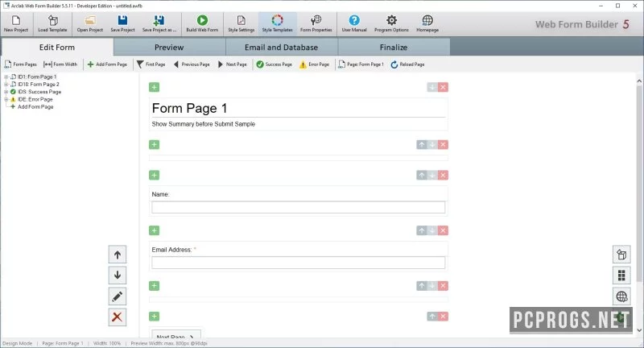Image resolution: width=644 pixels, height=348 pixels.
Task: Delete the Name field block
Action: (443, 175)
